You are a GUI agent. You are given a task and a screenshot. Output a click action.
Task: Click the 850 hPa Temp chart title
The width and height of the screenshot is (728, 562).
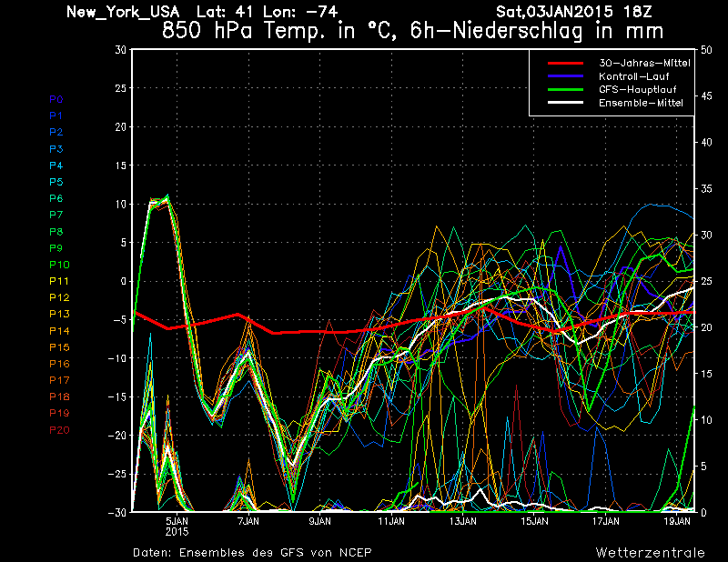413,31
